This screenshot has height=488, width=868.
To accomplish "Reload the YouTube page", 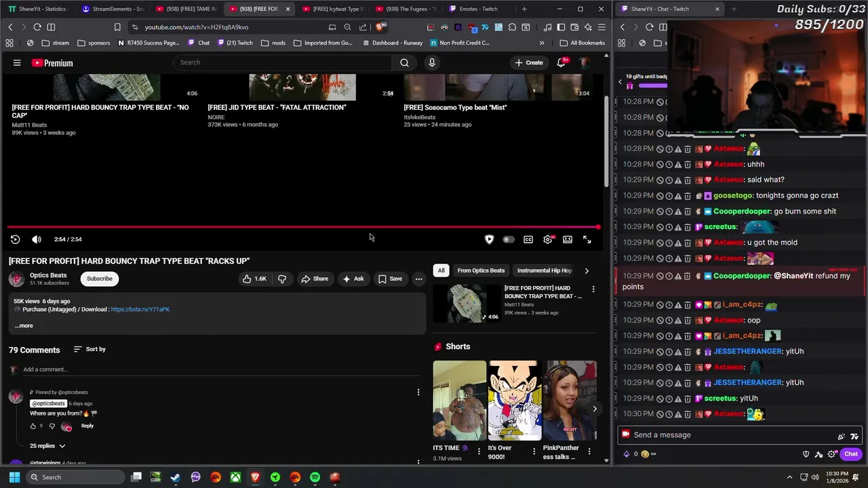I will [37, 27].
